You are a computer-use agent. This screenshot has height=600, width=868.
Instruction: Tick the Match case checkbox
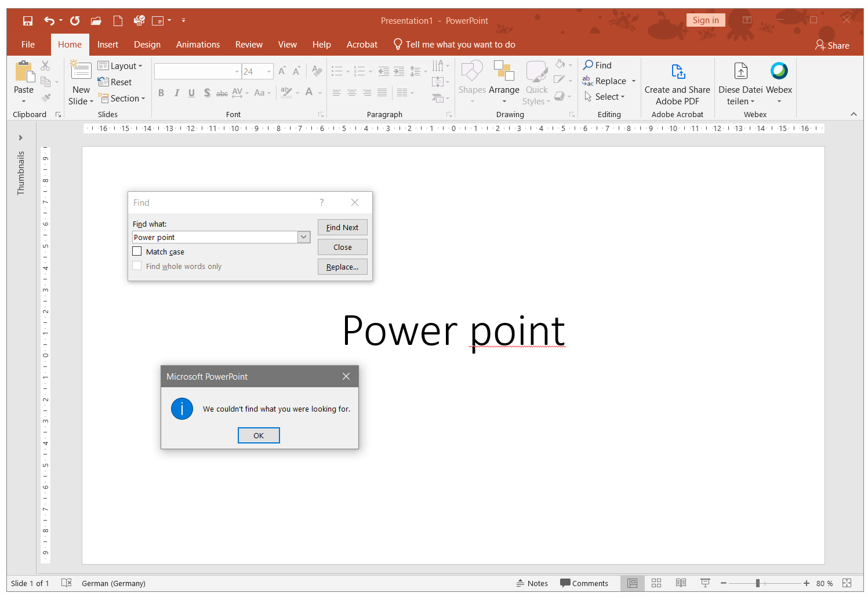pos(137,252)
